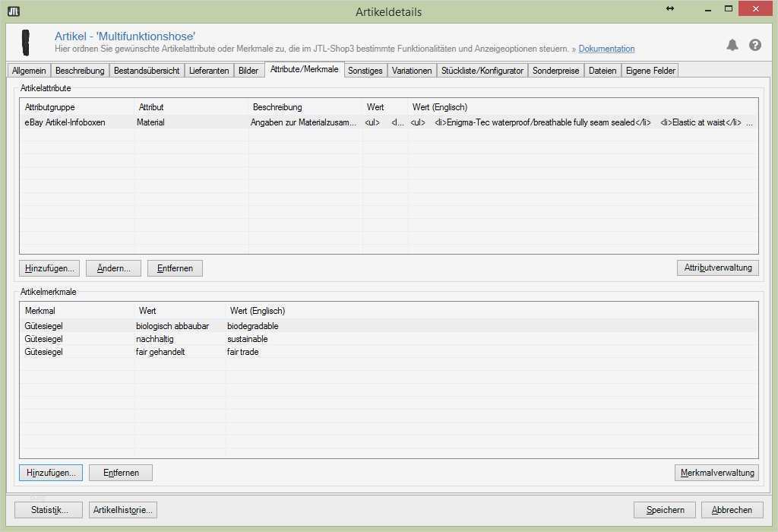Open the Dokumentation link
This screenshot has height=532, width=778.
click(x=606, y=49)
